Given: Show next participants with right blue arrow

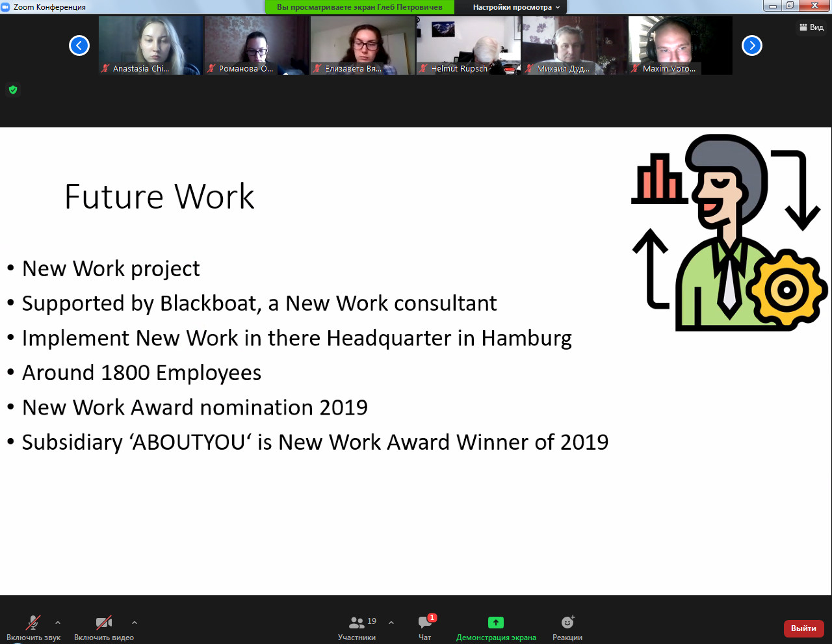Looking at the screenshot, I should 752,45.
